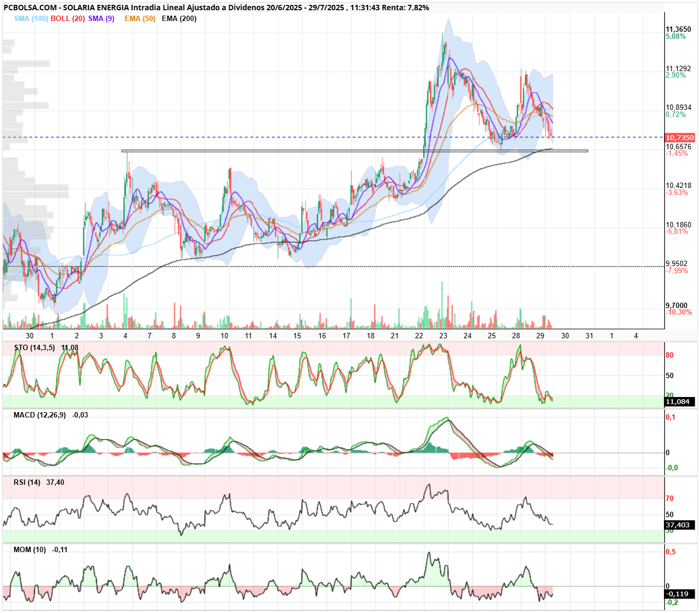Click the SMA (100) legend label
700x613 pixels.
31,18
